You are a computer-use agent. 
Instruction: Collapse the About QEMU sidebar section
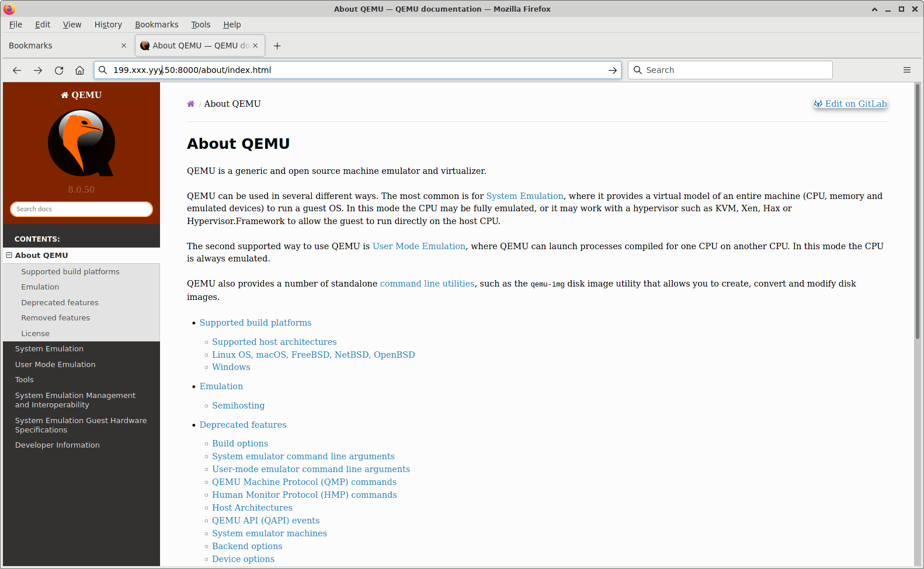click(9, 255)
